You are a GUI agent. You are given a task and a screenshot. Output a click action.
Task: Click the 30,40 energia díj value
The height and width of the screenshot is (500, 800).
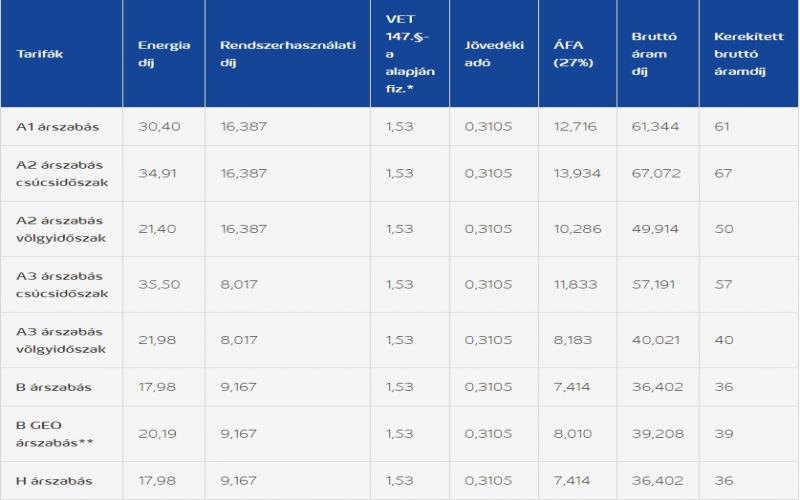pos(159,126)
